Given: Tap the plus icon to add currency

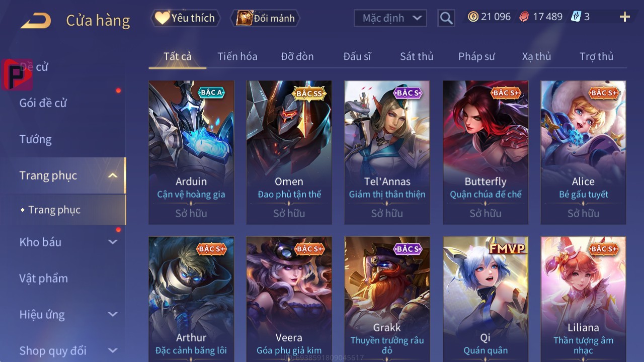Looking at the screenshot, I should click(625, 17).
